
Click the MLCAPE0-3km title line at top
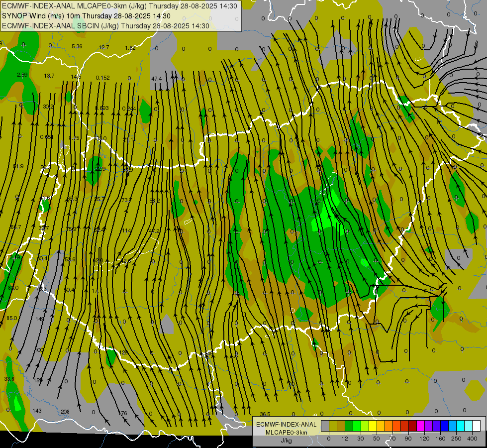pos(119,6)
